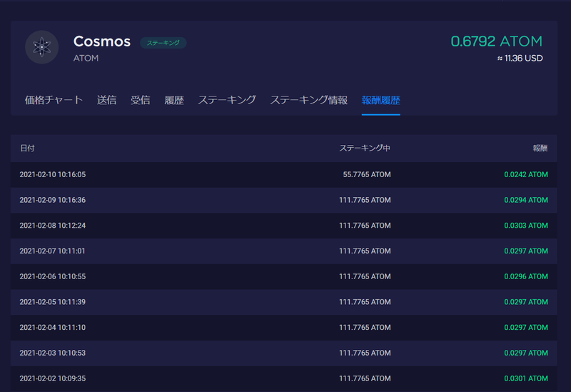Screen dimensions: 571x392
Task: Select the date 2021-02-06 10:10:55
Action: click(x=53, y=276)
